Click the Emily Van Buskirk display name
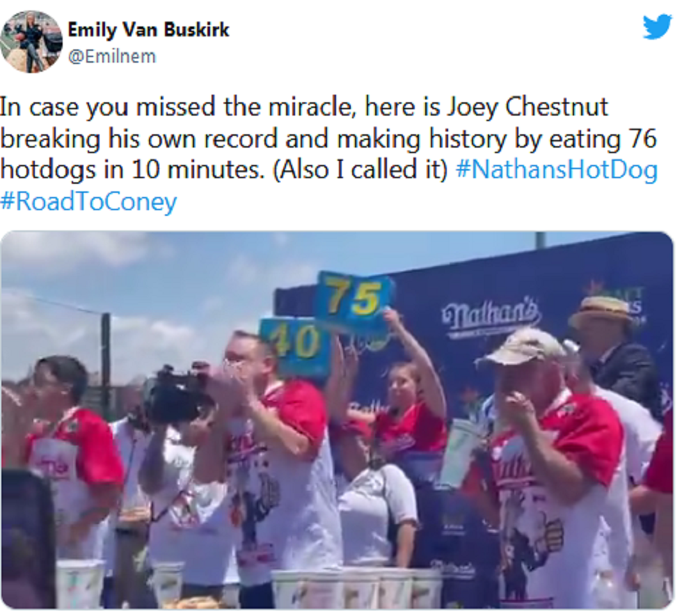Screen dimensions: 682x616 pos(148,30)
